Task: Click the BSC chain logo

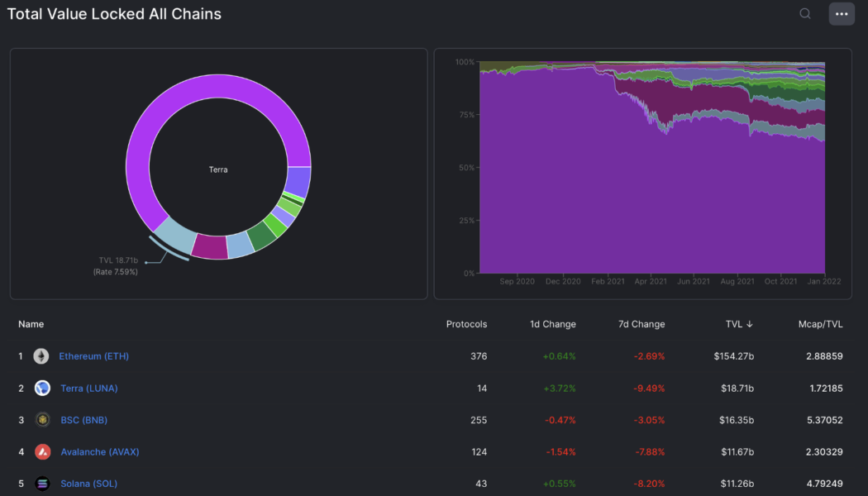Action: tap(41, 420)
